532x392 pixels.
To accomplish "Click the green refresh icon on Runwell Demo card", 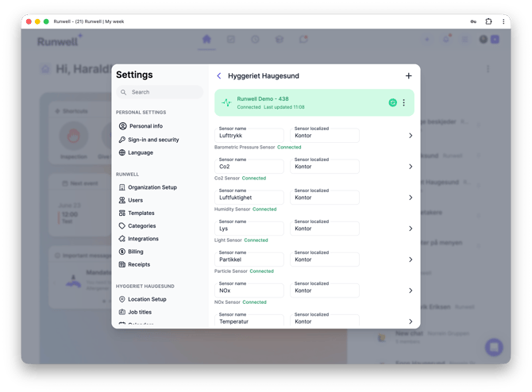I will pos(392,102).
